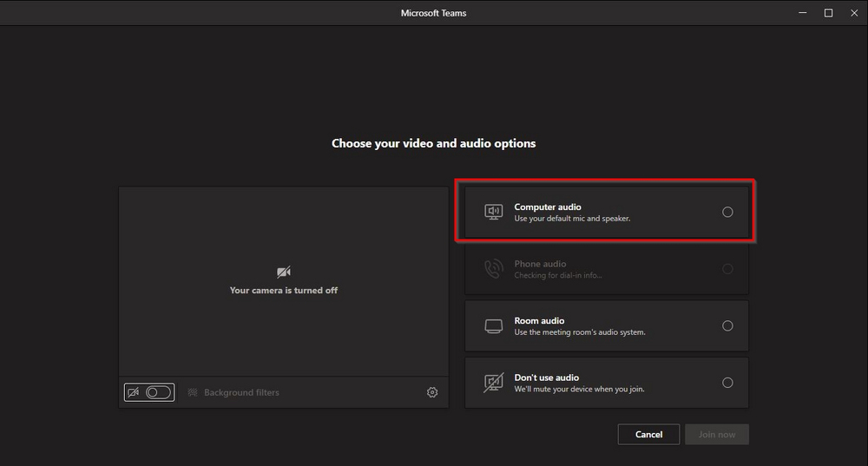The height and width of the screenshot is (466, 868).
Task: Open device settings gear icon
Action: (432, 392)
